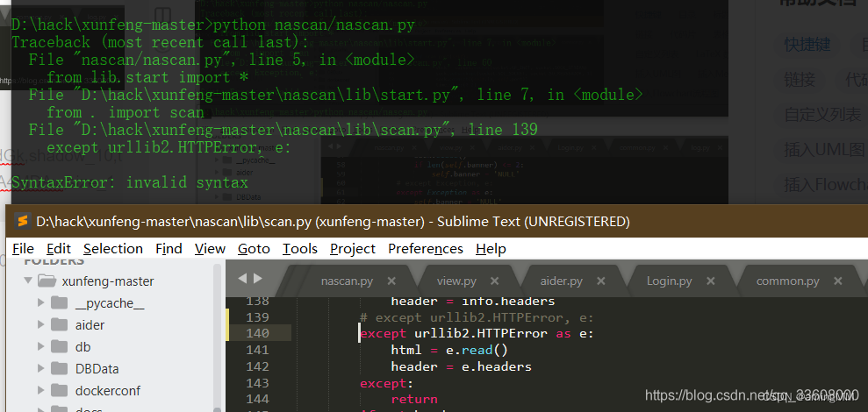Open the Project menu
The width and height of the screenshot is (868, 412).
(353, 249)
